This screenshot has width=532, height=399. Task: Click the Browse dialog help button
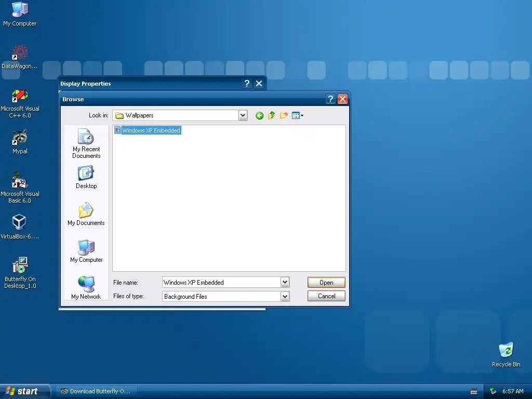point(330,99)
